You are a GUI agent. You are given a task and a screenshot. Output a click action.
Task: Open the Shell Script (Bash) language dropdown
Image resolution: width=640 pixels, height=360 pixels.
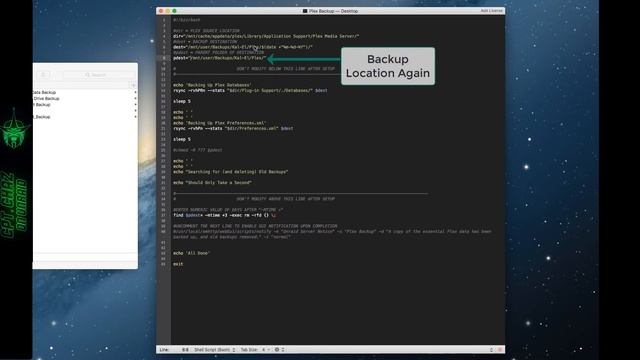point(215,350)
